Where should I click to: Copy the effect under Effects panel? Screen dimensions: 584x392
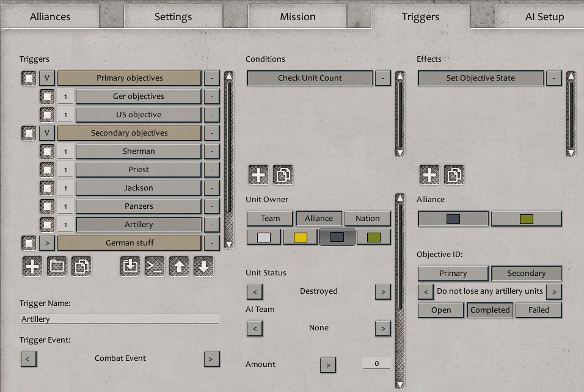point(454,175)
